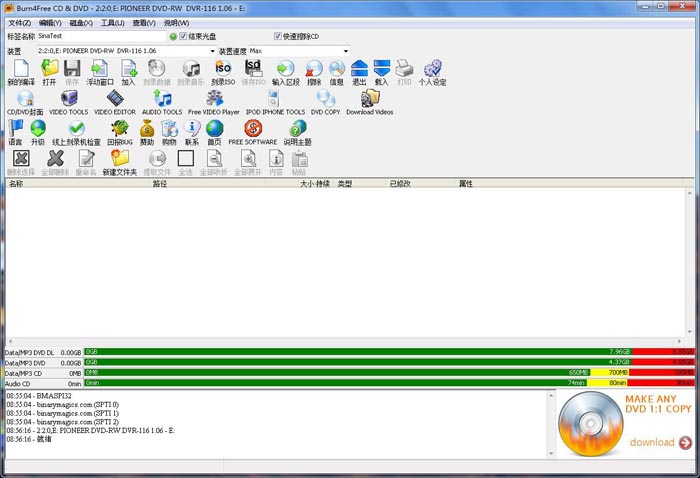Open the 编辑(Y) menu
The width and height of the screenshot is (700, 478).
50,23
